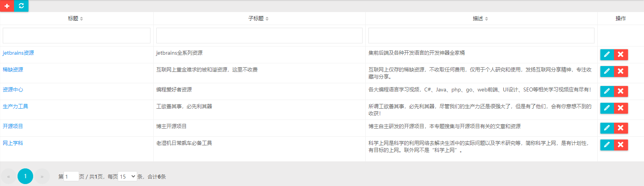Viewport: 644px width, 186px height.
Task: Delete the 资源中心 row
Action: pyautogui.click(x=621, y=91)
